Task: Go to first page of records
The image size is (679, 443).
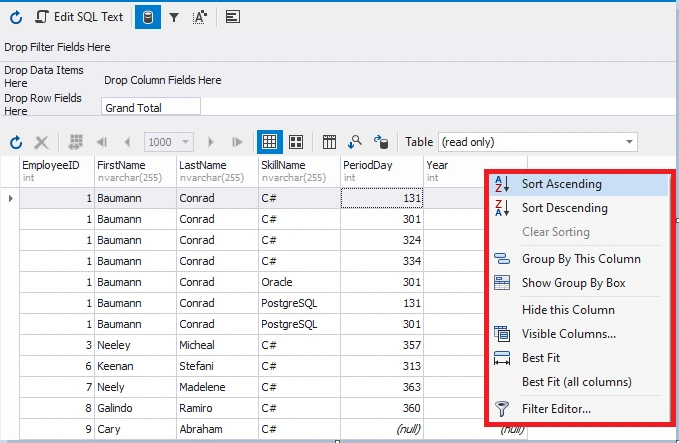Action: click(102, 142)
